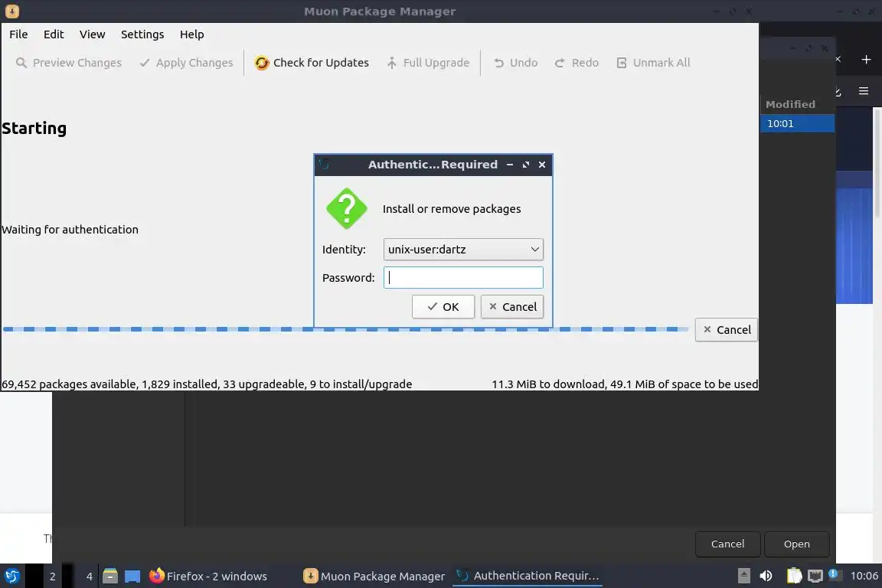Screen dimensions: 882x588
Task: Click the Starting heading
Action: pyautogui.click(x=34, y=129)
